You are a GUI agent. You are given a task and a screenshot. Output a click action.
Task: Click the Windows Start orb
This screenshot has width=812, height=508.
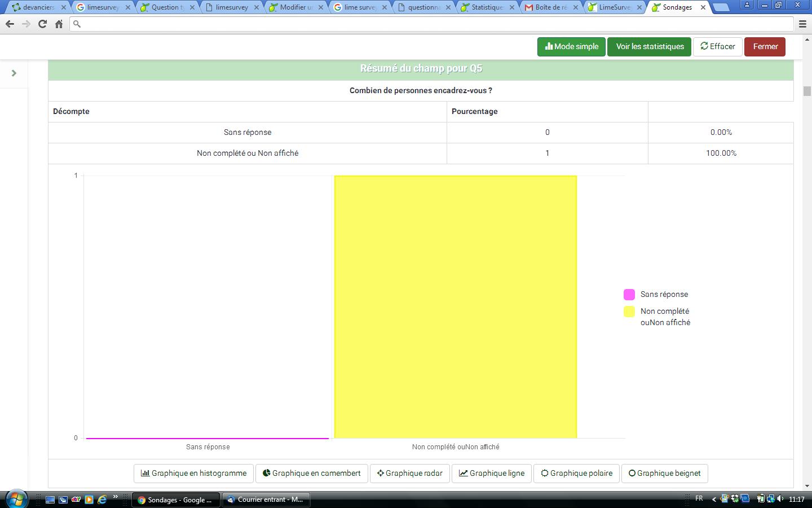point(16,499)
